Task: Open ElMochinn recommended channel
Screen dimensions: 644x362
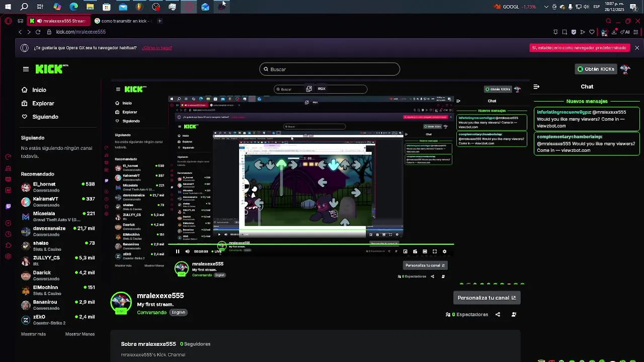Action: 57,290
